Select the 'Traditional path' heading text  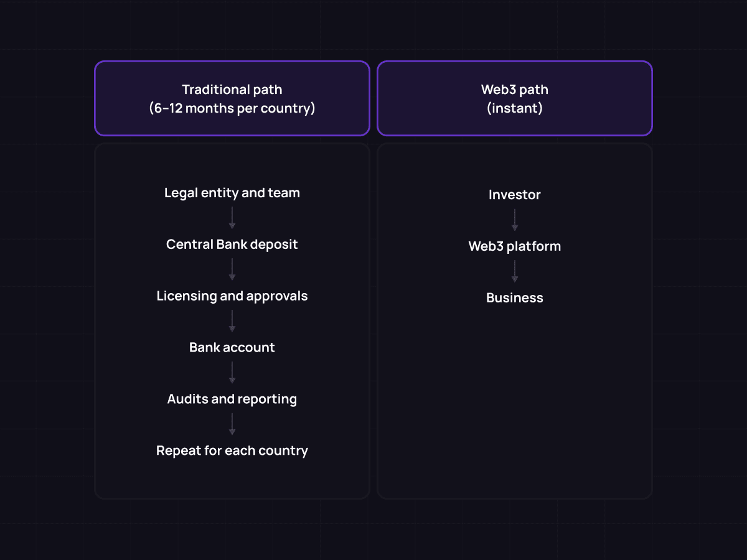click(x=232, y=90)
